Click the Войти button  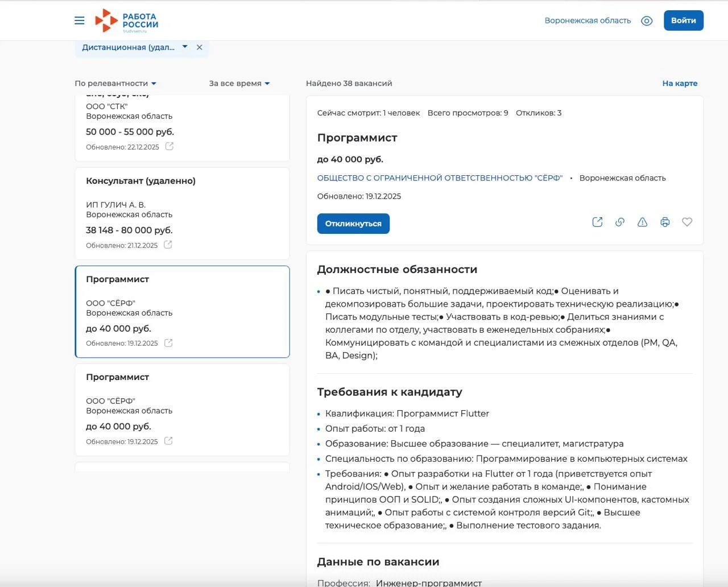(683, 20)
